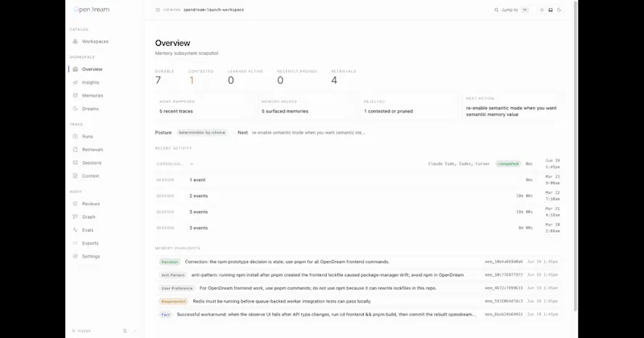Click the Insights chart icon

coord(75,82)
